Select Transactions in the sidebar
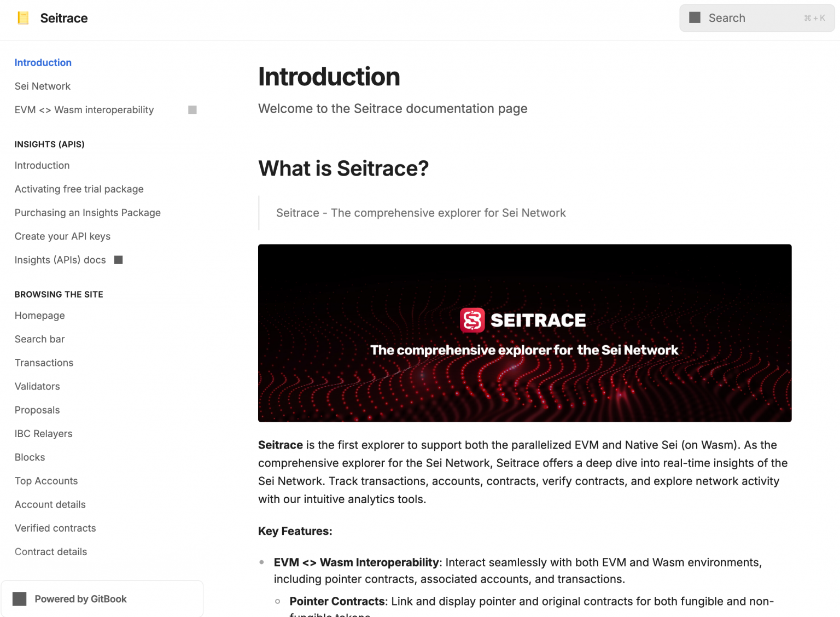 point(44,363)
